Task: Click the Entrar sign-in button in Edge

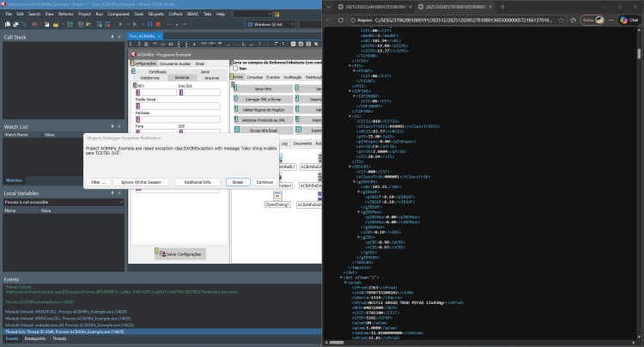Action: (592, 20)
